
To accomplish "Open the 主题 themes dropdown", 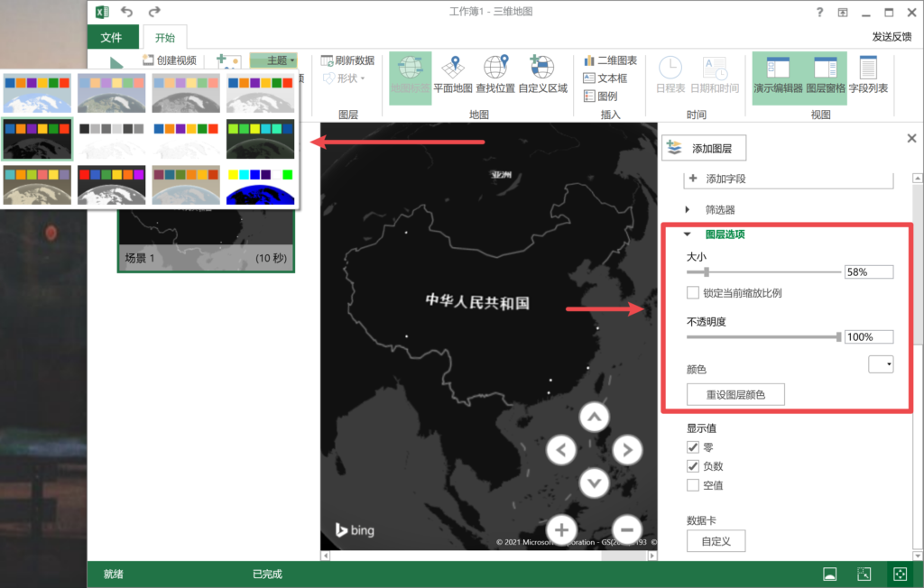I will point(273,60).
